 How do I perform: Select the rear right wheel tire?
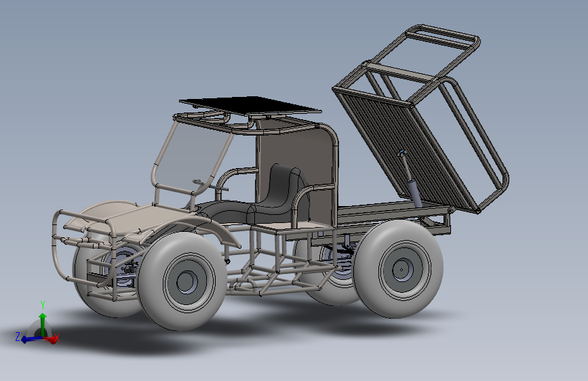coord(398,269)
